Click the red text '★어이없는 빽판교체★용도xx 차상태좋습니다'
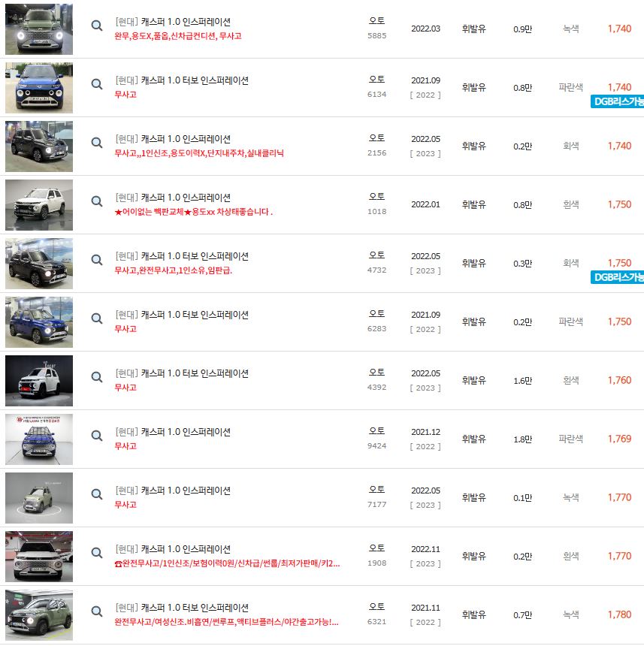The image size is (644, 646). tap(193, 212)
